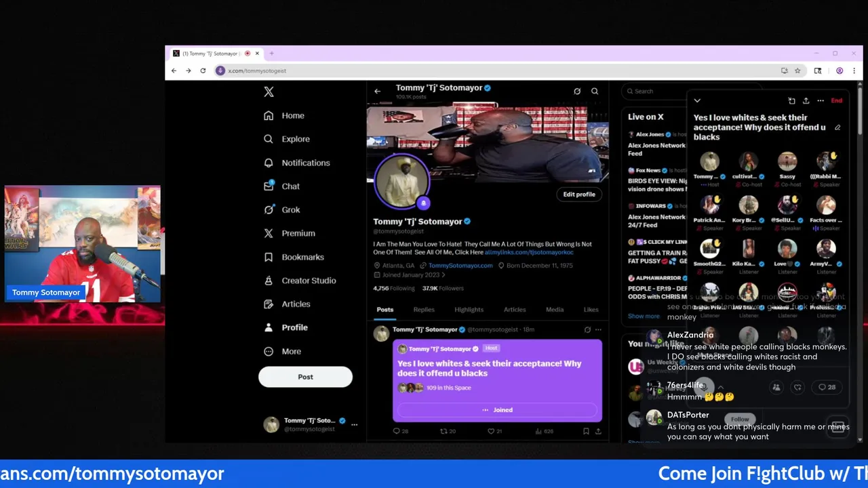Like the post with 21 likes
The height and width of the screenshot is (488, 868).
tap(495, 431)
